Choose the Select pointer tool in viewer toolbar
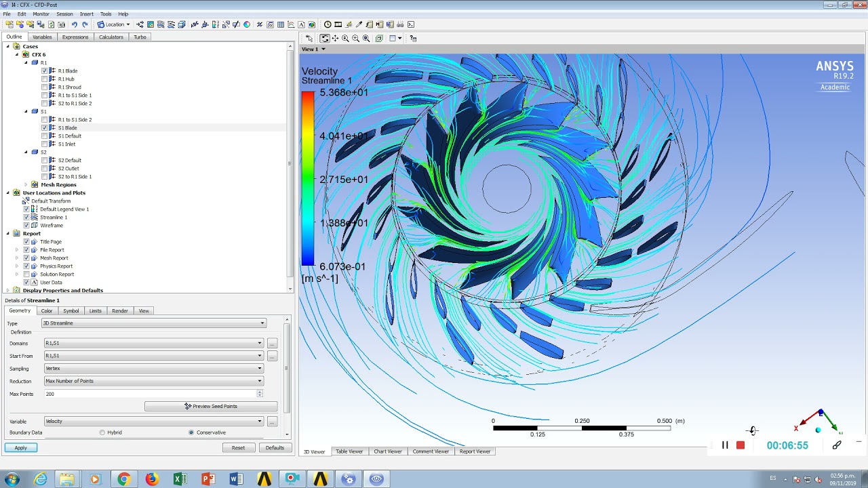868x488 pixels. click(x=309, y=38)
